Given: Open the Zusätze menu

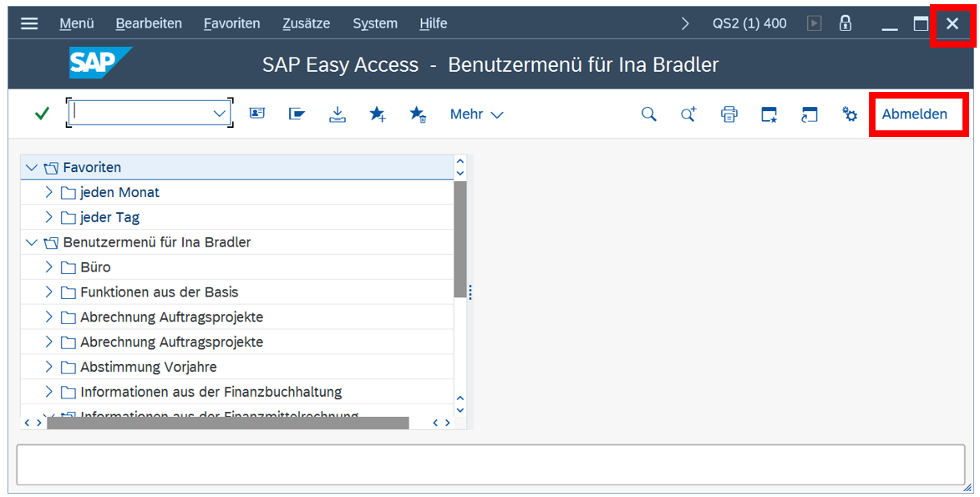Looking at the screenshot, I should (306, 23).
